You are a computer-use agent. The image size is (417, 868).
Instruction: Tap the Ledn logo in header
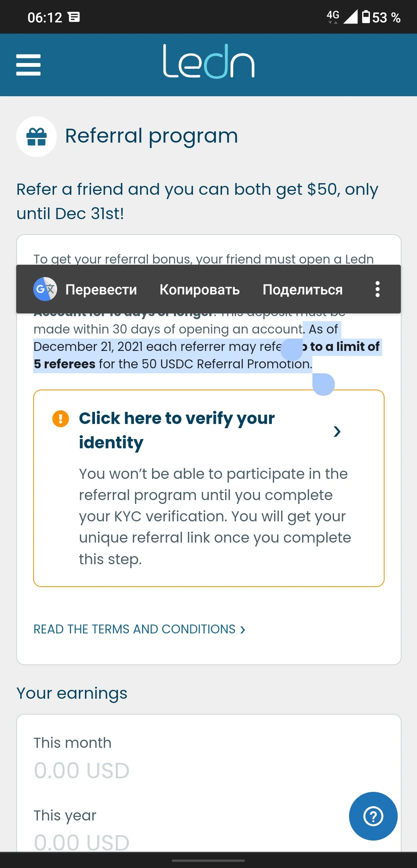click(x=208, y=61)
